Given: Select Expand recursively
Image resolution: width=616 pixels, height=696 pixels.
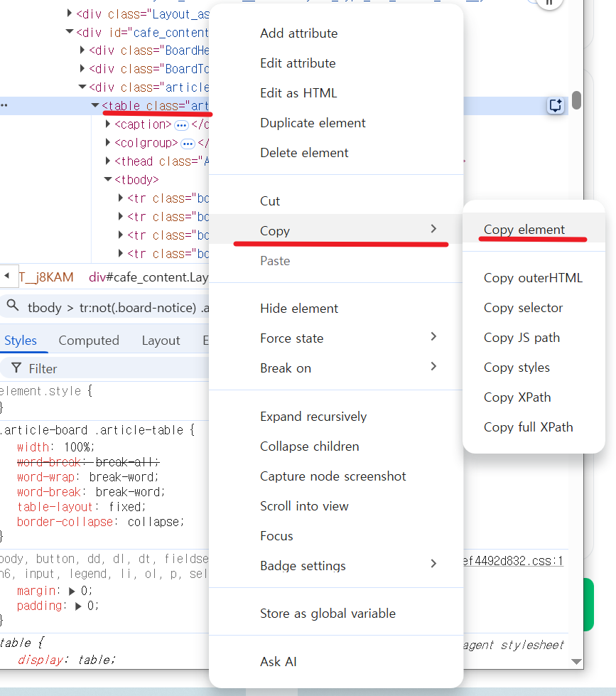Looking at the screenshot, I should coord(336,417).
